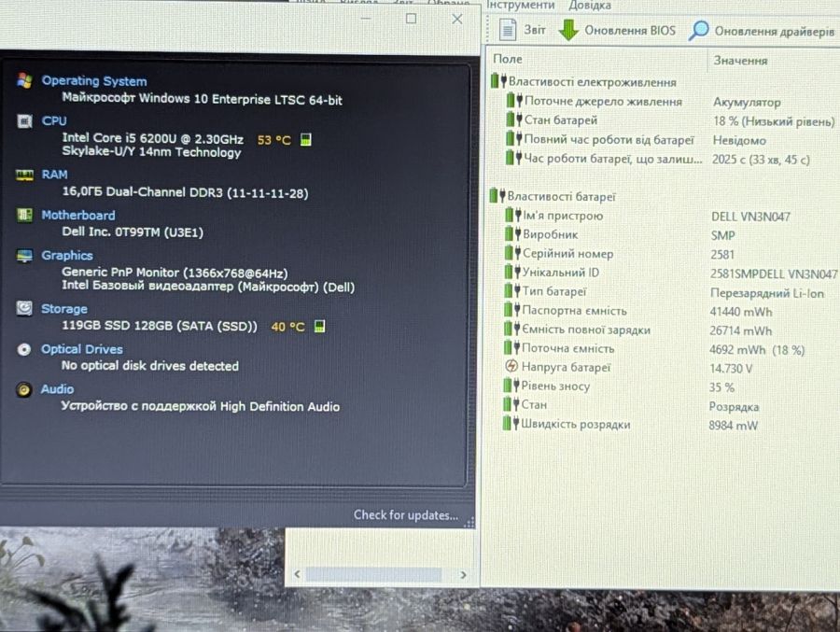Click the value 26714 mWh
Viewport: 840px width, 632px height.
coord(741,330)
